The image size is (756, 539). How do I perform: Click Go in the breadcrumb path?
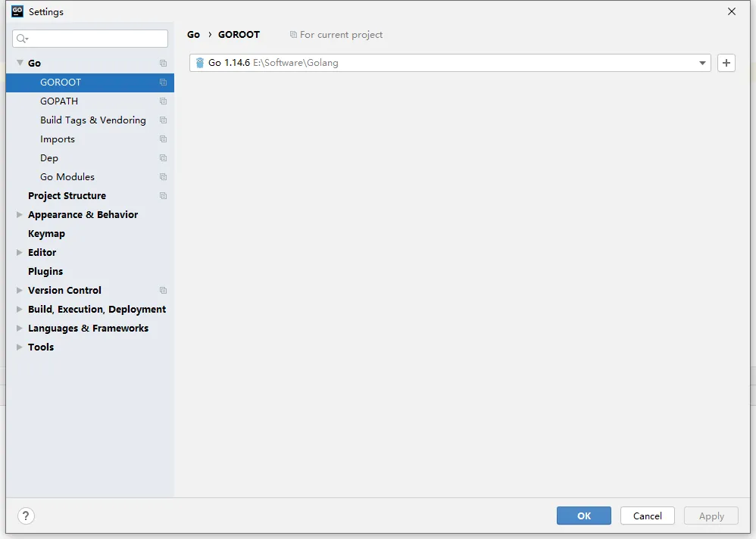[x=194, y=35]
